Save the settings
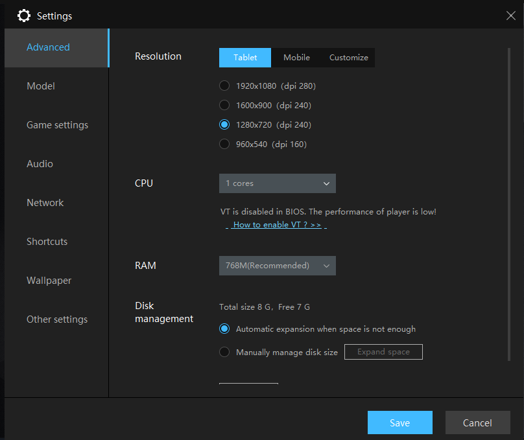 (400, 423)
